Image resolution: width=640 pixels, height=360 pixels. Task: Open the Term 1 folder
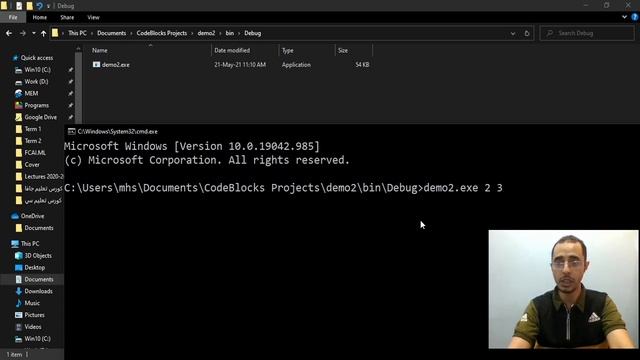[x=33, y=129]
